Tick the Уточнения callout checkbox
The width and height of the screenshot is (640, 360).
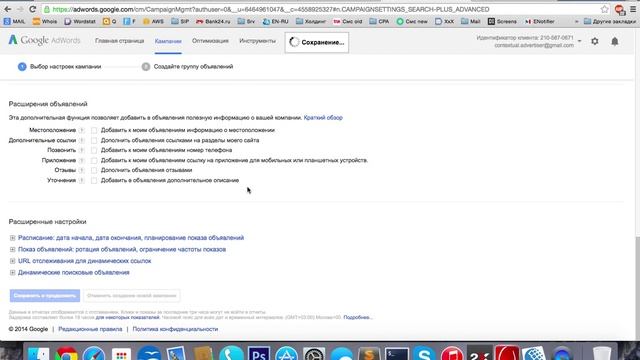(94, 180)
